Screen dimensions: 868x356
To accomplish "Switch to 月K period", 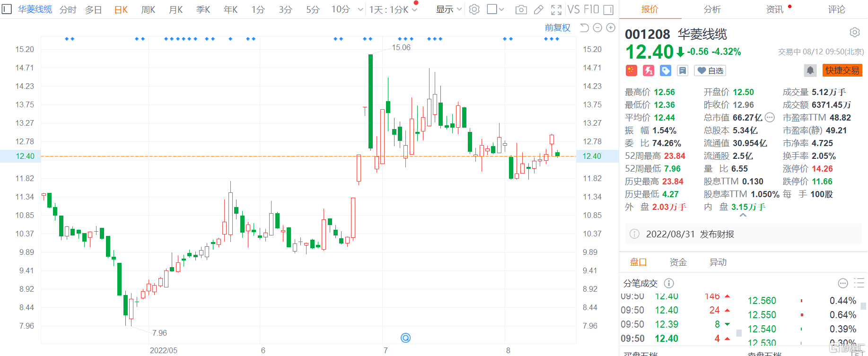I will (x=176, y=9).
